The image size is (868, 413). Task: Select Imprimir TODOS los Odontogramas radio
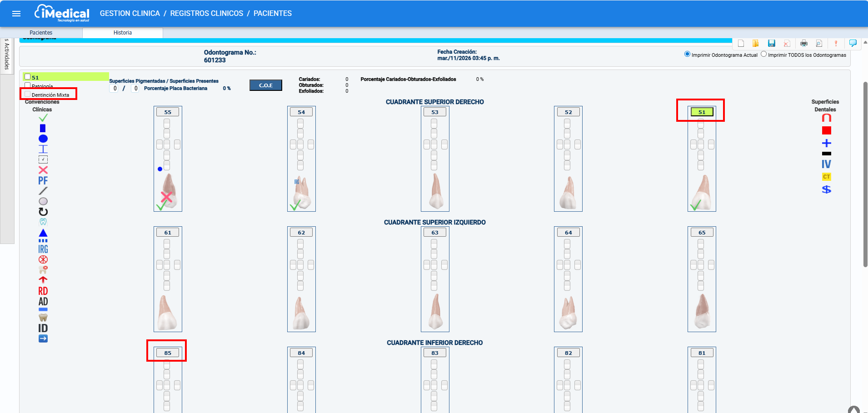[x=763, y=54]
